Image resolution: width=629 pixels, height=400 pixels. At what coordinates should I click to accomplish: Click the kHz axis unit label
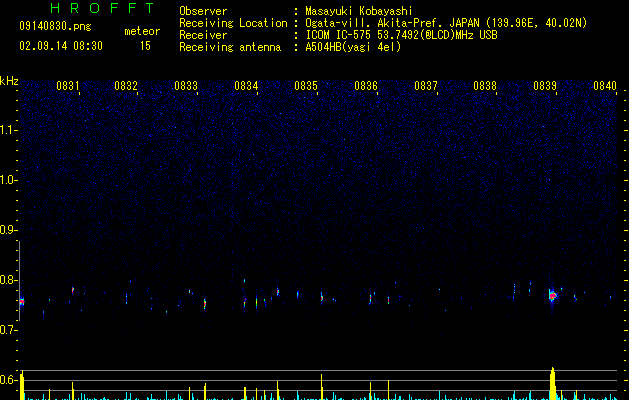pos(9,81)
